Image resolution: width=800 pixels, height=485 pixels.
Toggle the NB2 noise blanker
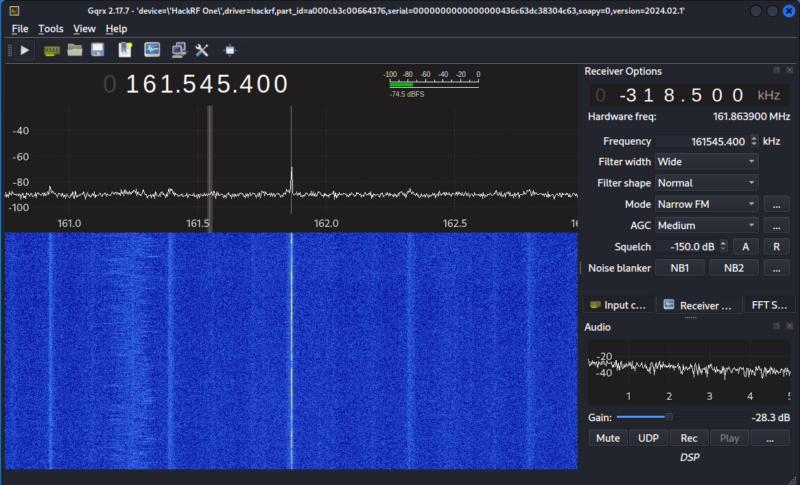(x=734, y=268)
